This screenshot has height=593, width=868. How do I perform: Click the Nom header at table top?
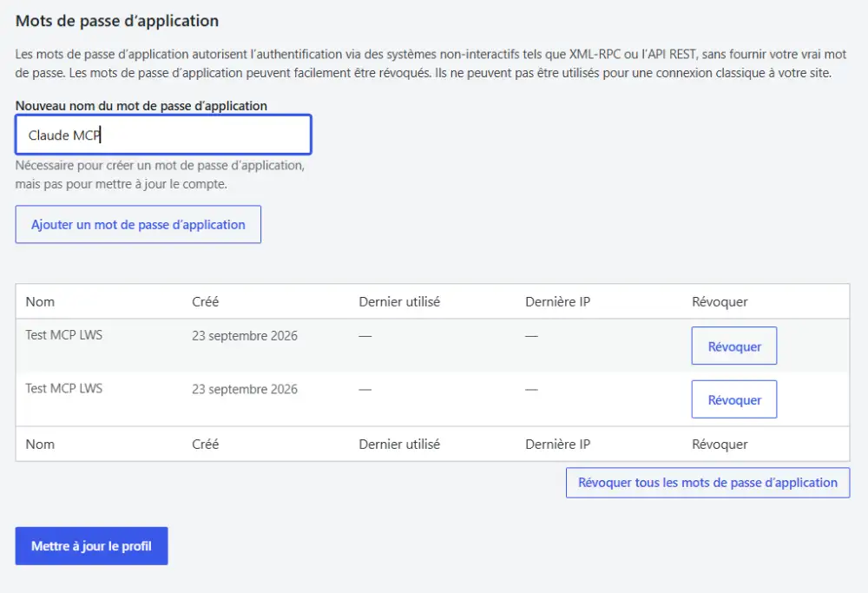pos(40,302)
